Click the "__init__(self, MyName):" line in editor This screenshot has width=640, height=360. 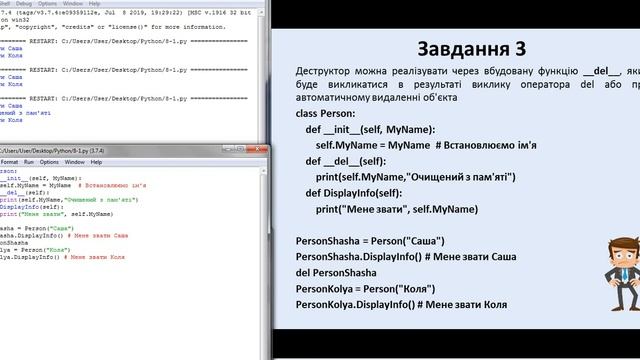click(x=41, y=178)
